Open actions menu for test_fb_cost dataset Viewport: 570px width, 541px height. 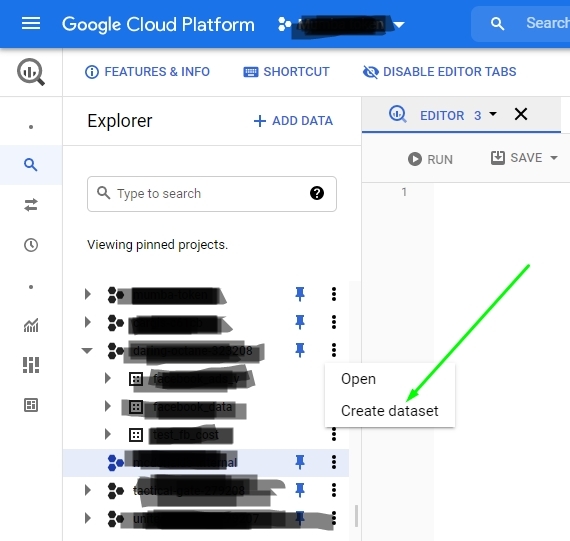(x=334, y=434)
